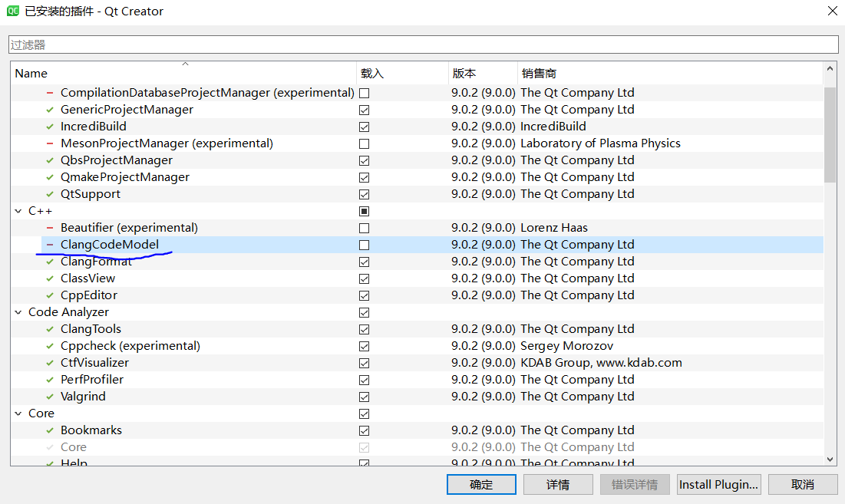
Task: Collapse the Core plugin category
Action: coord(19,413)
